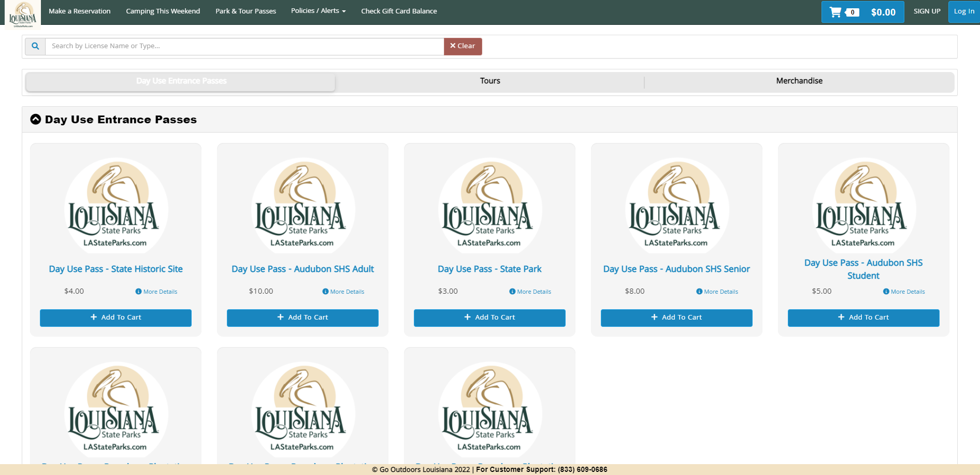The height and width of the screenshot is (475, 980).
Task: Go to Camping This Weekend
Action: pos(163,11)
